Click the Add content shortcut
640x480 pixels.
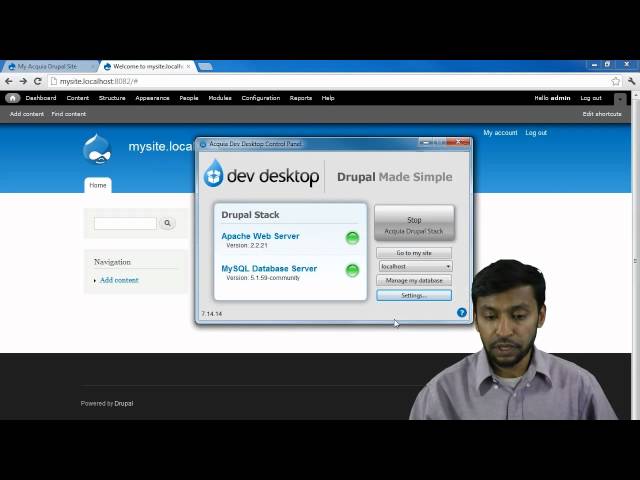point(27,114)
